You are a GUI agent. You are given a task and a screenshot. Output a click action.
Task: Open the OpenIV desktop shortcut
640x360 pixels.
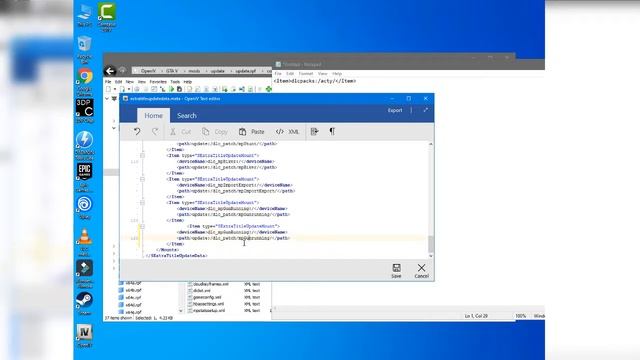point(84,336)
